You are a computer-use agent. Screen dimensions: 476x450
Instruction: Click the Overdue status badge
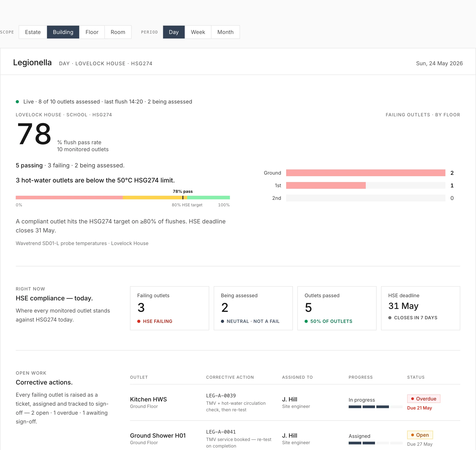[424, 399]
